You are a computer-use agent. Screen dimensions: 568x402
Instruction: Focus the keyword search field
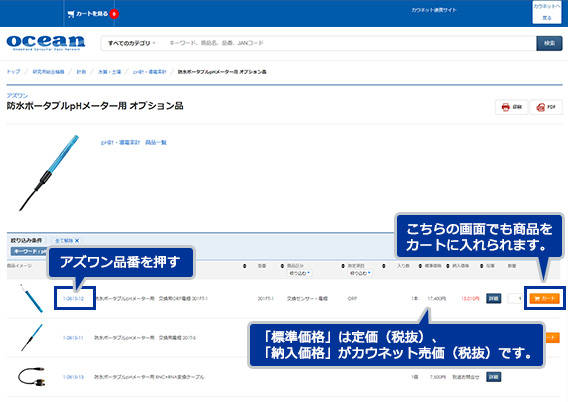click(350, 43)
